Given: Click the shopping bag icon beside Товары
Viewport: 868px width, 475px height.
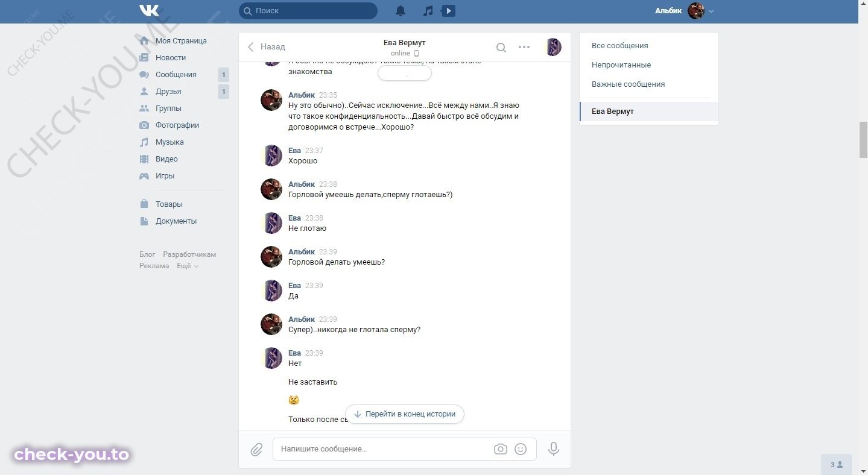Looking at the screenshot, I should 144,204.
